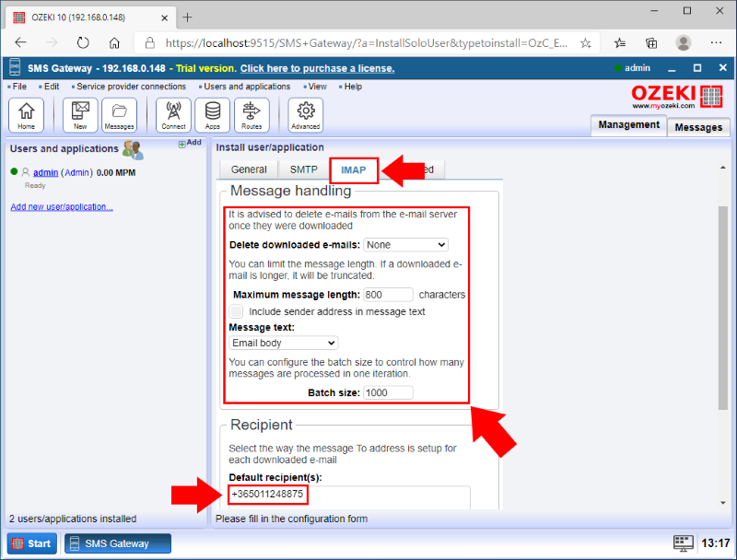The width and height of the screenshot is (737, 560).
Task: Open browser collections icon
Action: [651, 43]
